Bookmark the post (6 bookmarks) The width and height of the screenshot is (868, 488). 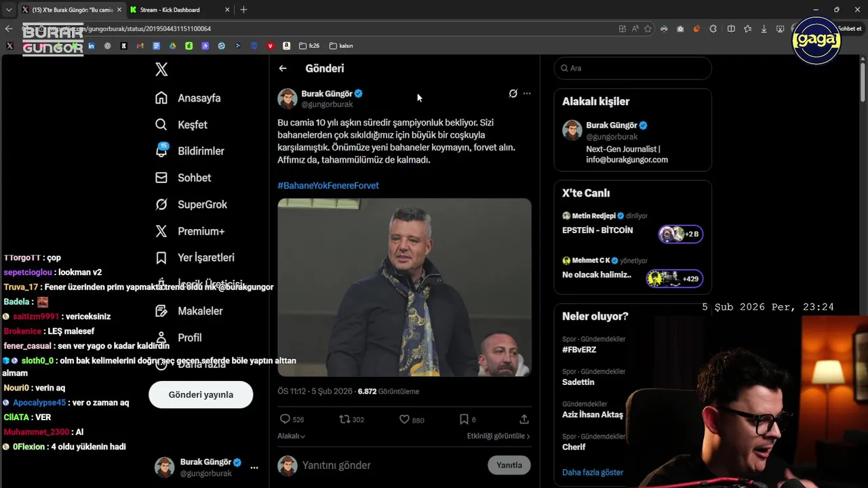464,420
